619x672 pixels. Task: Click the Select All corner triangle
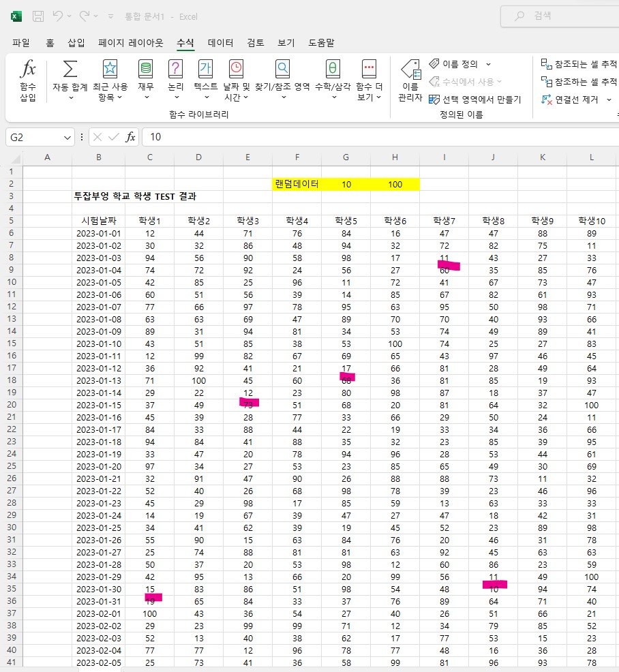16,158
